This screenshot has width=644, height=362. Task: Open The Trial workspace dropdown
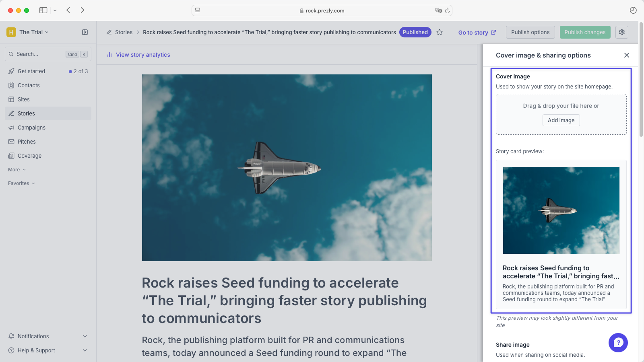(x=34, y=32)
